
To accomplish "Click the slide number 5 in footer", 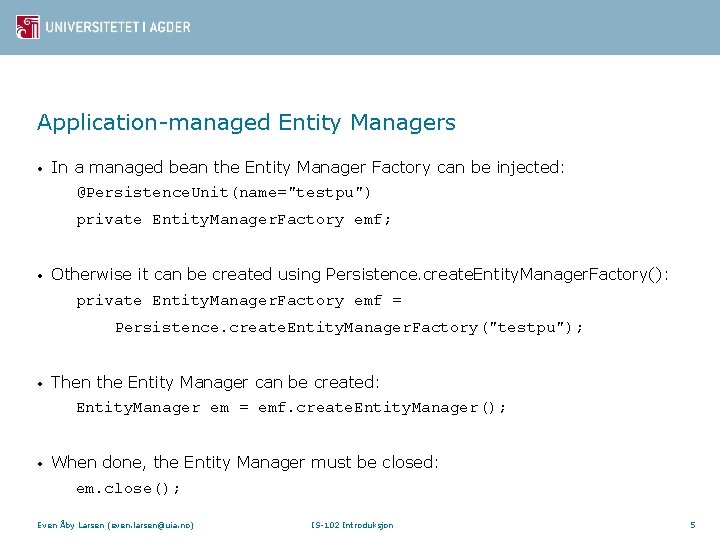I will pos(693,525).
